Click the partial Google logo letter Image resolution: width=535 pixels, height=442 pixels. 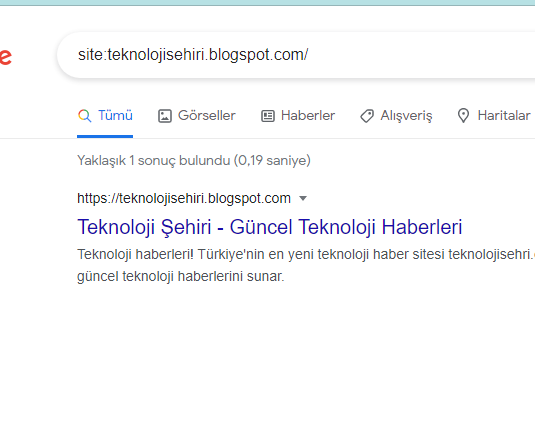[5, 57]
